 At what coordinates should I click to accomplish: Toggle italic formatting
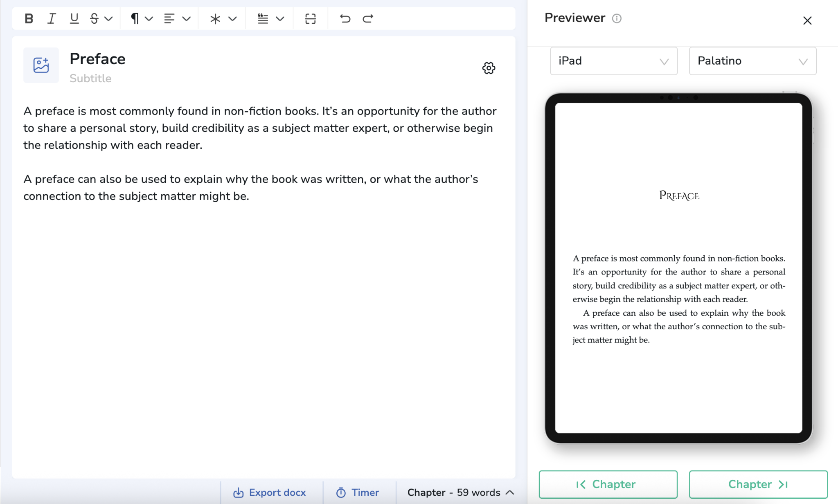52,18
